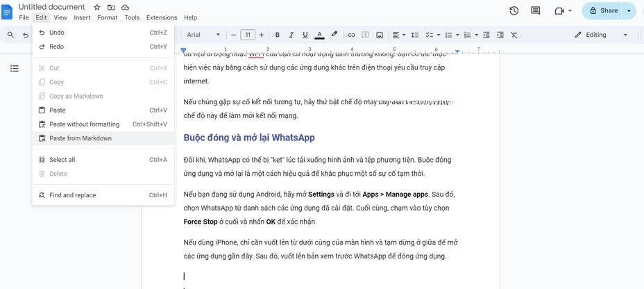Open Find and replace
The width and height of the screenshot is (644, 289).
(103, 195)
